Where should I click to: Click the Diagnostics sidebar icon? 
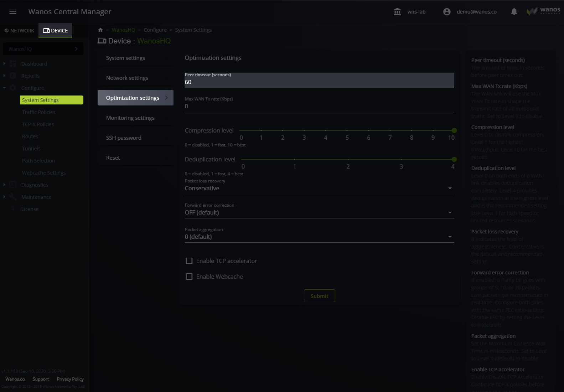click(x=13, y=185)
